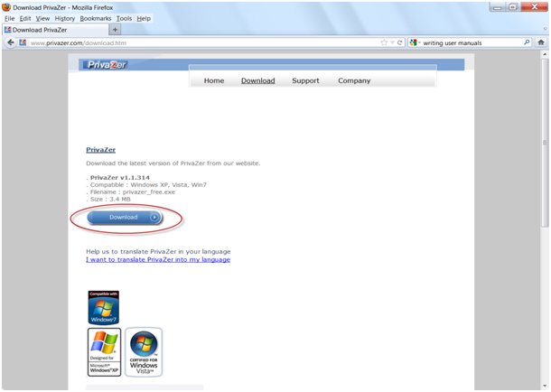551x392 pixels.
Task: Click the Home icon in the Firefox toolbar
Action: tap(541, 42)
